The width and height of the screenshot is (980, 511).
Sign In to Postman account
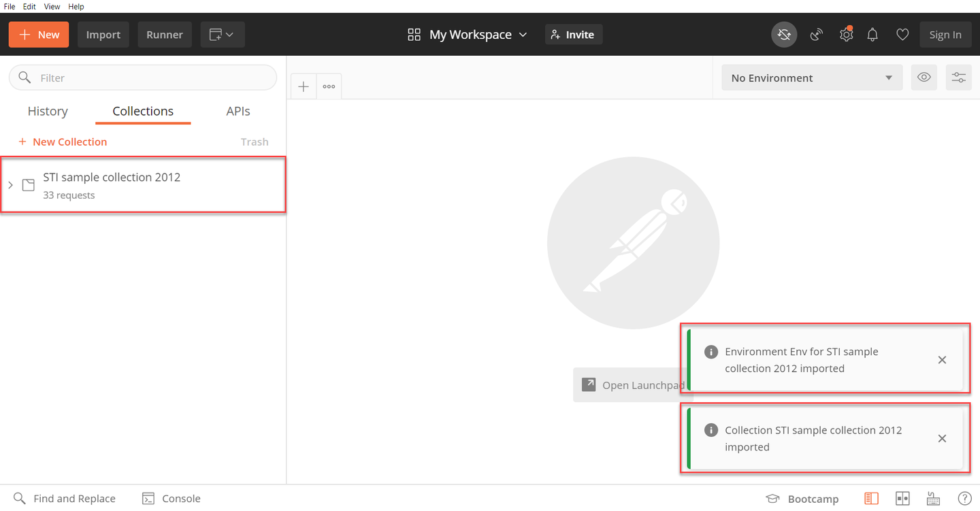click(945, 35)
